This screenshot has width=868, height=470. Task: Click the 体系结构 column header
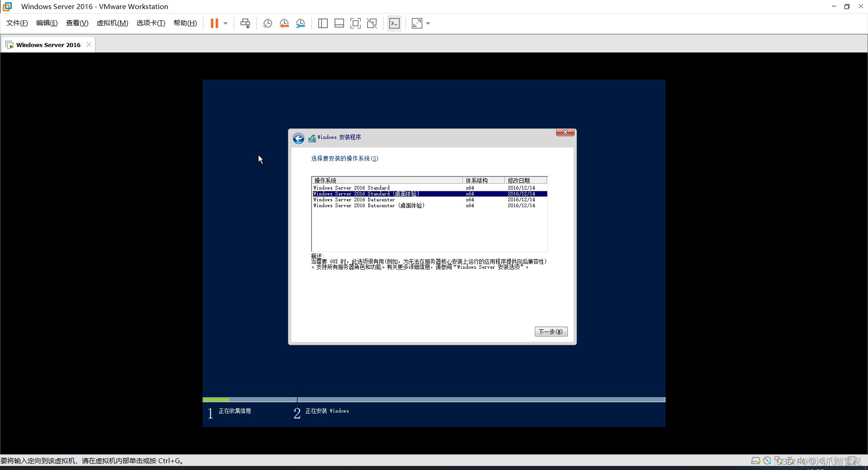(x=483, y=180)
